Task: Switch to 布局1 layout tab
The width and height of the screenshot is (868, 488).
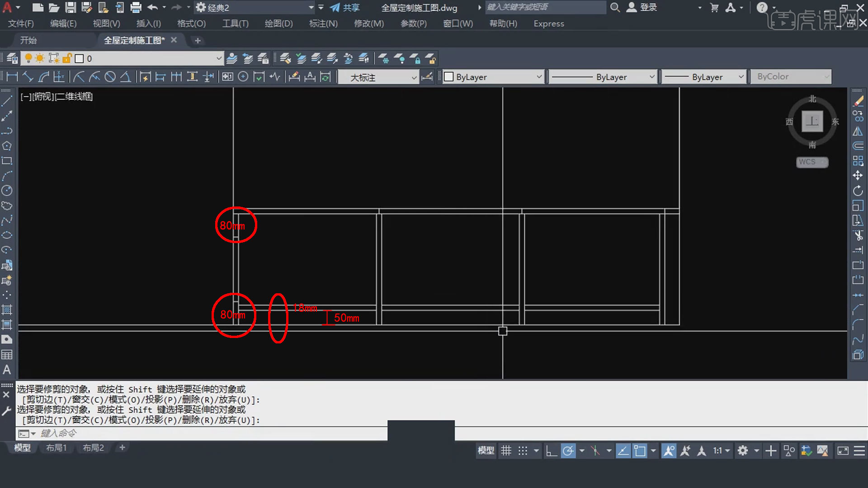Action: coord(56,448)
